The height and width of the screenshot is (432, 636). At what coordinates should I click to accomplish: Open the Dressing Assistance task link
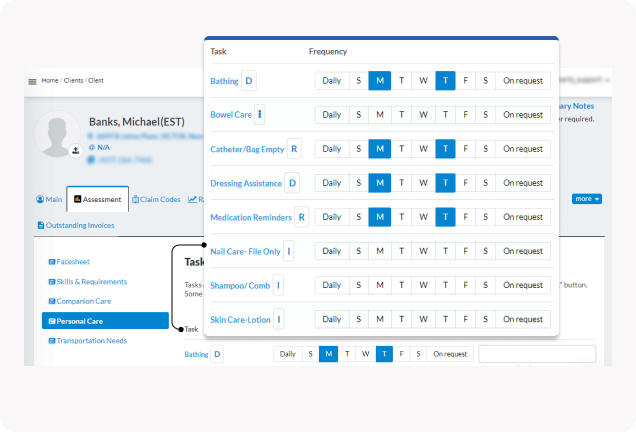pos(246,183)
